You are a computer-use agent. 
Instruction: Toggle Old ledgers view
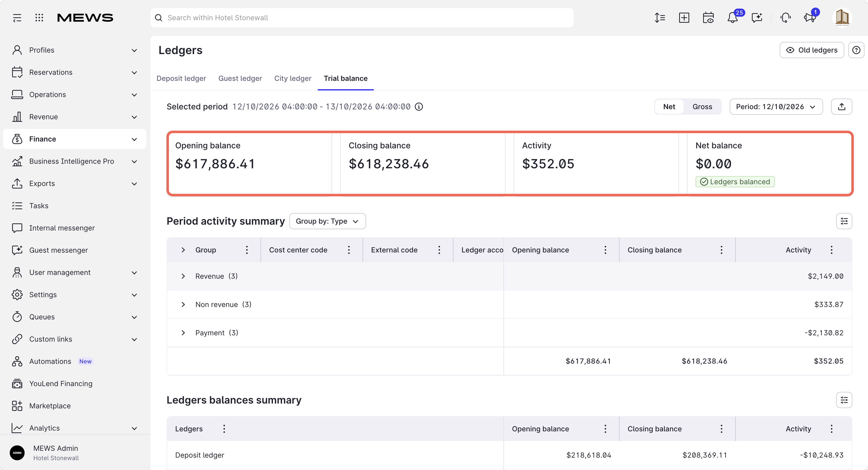(811, 50)
